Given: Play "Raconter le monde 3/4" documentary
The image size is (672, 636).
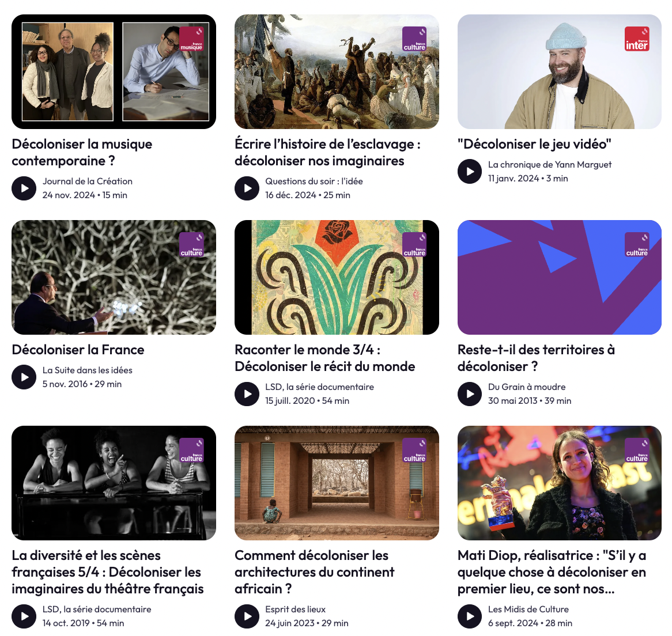Looking at the screenshot, I should [x=247, y=394].
